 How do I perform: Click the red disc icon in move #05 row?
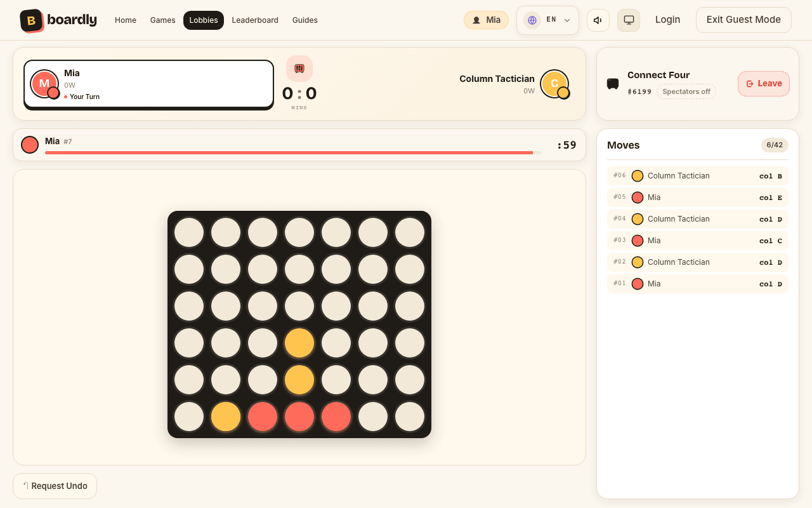[x=638, y=197]
